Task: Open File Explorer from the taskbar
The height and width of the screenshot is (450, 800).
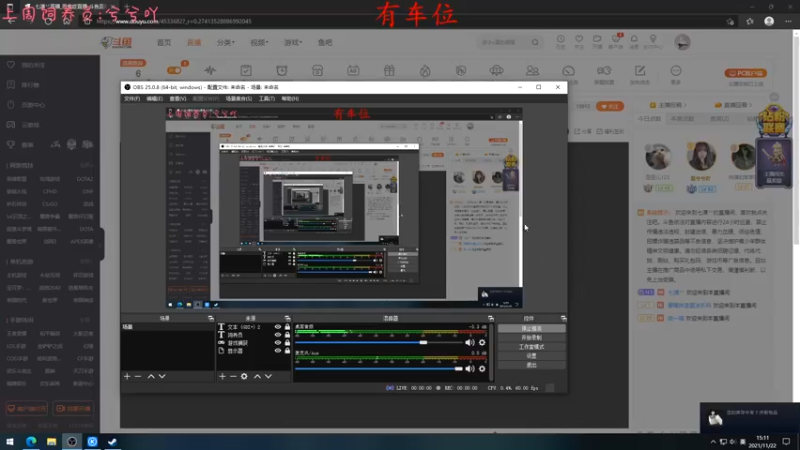Action: pyautogui.click(x=52, y=441)
